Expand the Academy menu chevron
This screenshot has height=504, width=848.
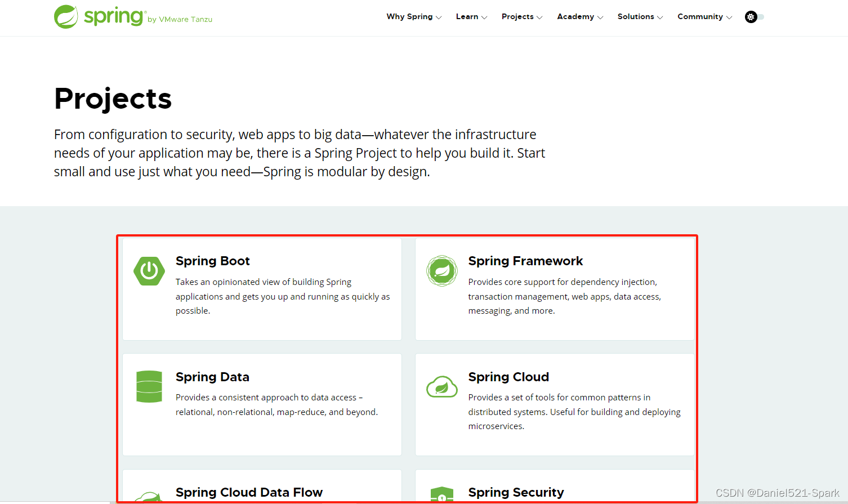tap(600, 17)
